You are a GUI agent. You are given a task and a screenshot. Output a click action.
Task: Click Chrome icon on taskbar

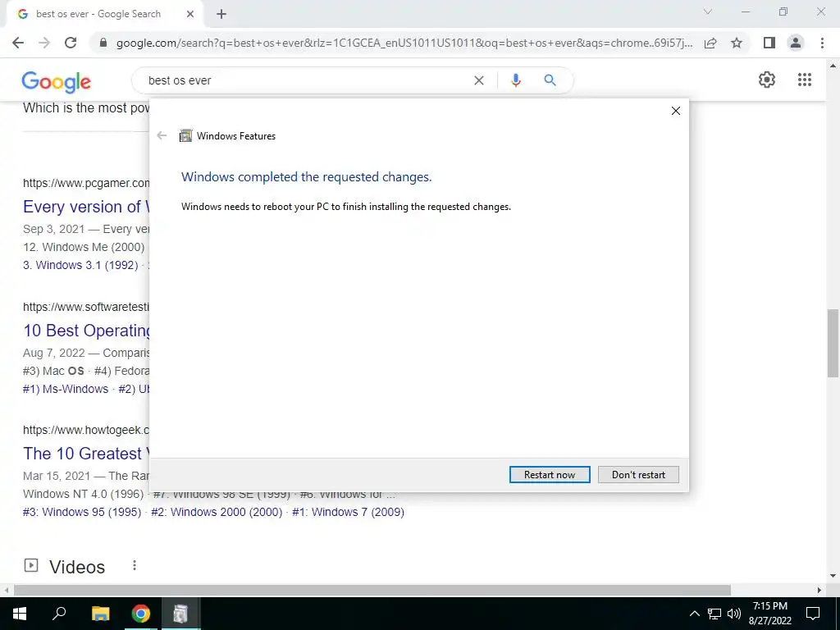[x=141, y=614]
